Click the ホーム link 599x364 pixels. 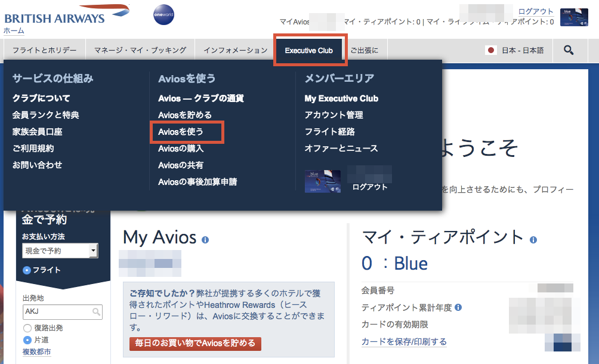pyautogui.click(x=14, y=30)
